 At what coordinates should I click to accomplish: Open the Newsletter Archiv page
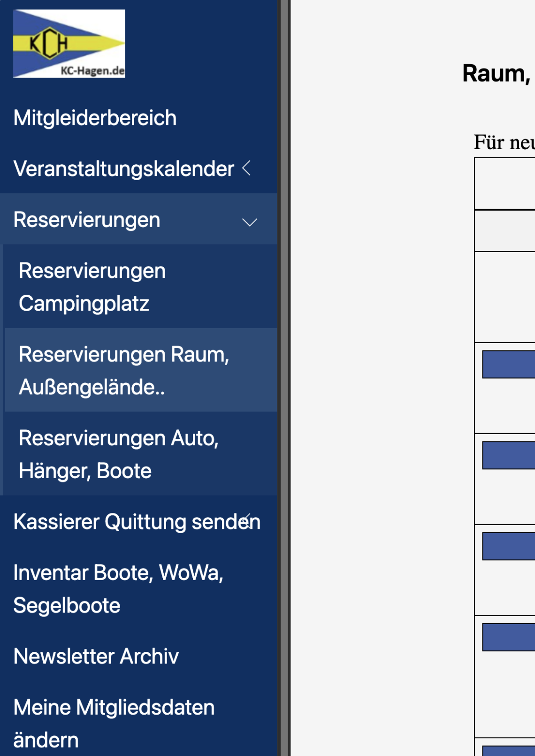tap(96, 656)
